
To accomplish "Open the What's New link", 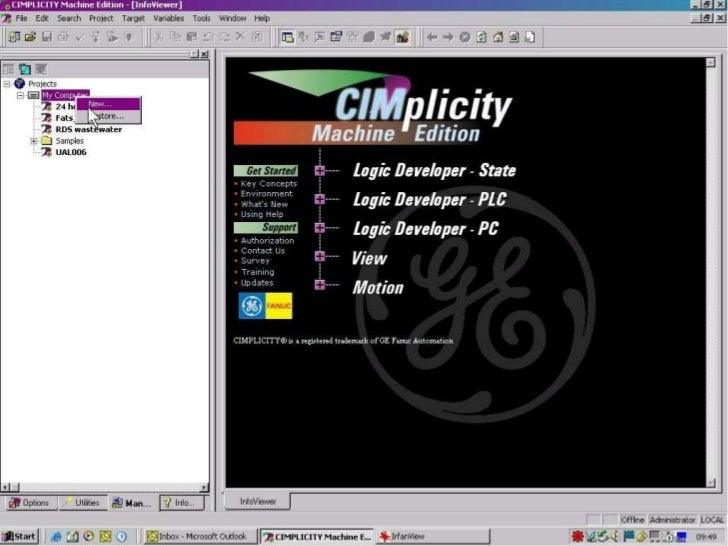I will [x=264, y=204].
